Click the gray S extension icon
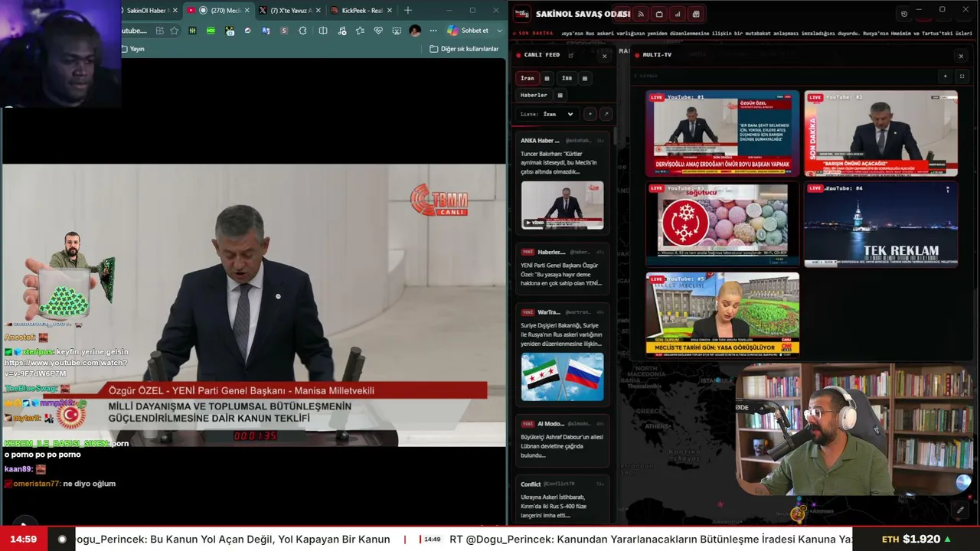This screenshot has height=551, width=980. [x=284, y=31]
